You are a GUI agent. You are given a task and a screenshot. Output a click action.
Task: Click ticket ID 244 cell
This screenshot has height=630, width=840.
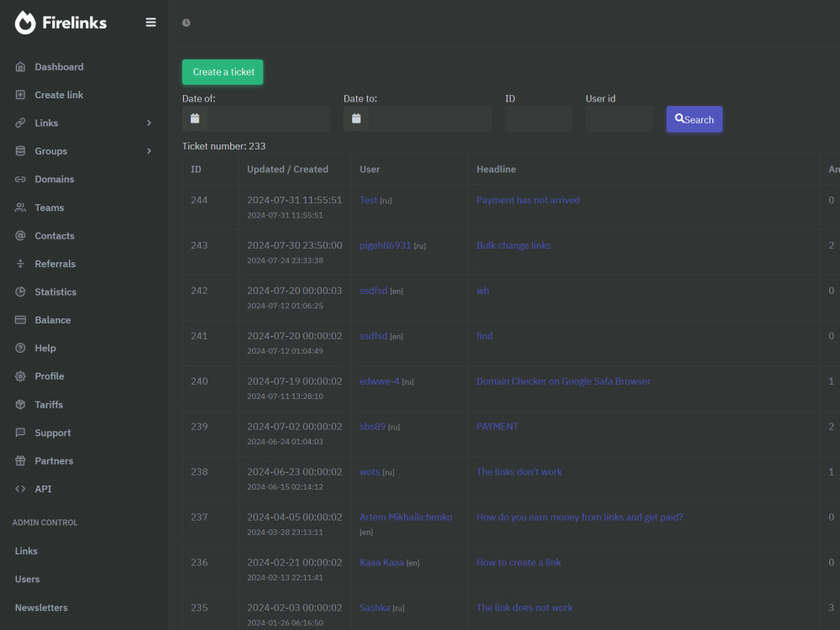pyautogui.click(x=199, y=200)
